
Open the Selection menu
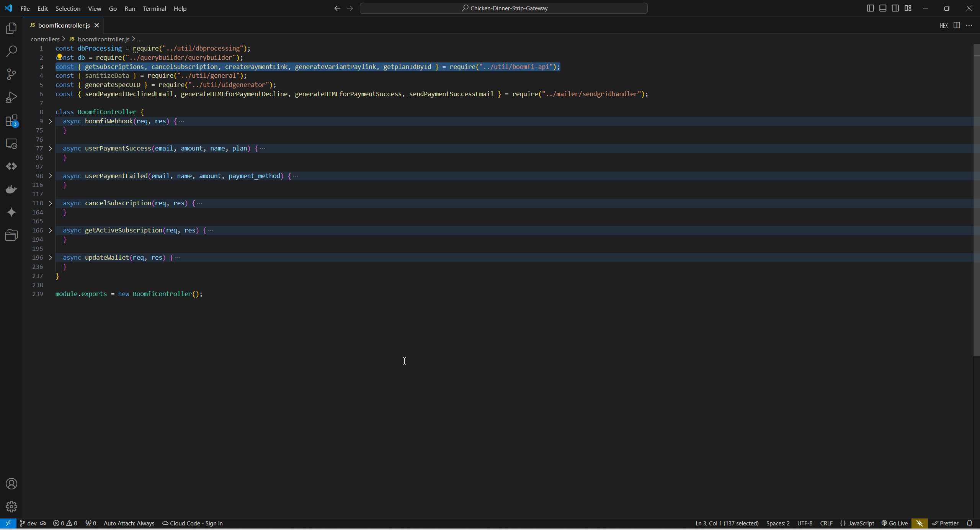tap(68, 8)
